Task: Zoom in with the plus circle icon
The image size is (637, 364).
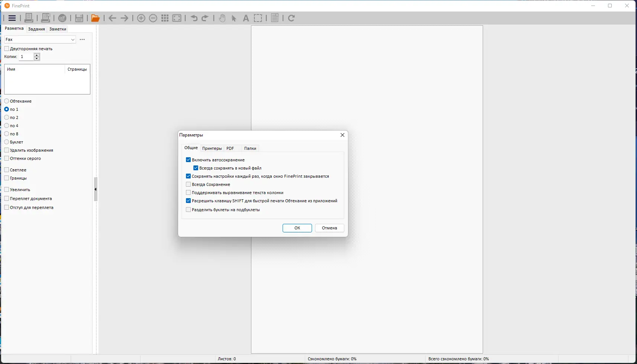Action: tap(141, 18)
